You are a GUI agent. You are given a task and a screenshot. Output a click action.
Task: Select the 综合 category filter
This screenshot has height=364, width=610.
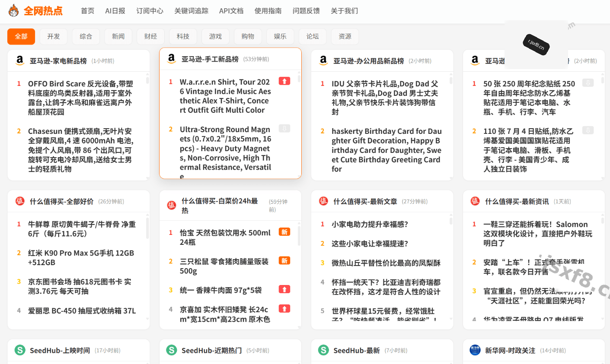point(86,36)
